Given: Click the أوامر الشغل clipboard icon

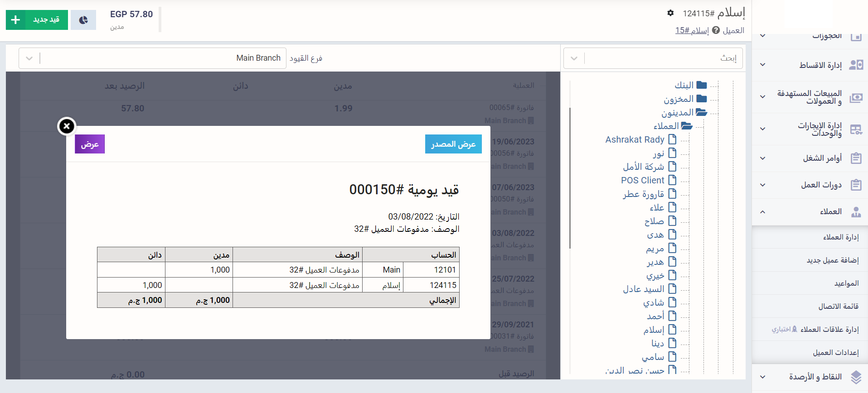Looking at the screenshot, I should (856, 158).
